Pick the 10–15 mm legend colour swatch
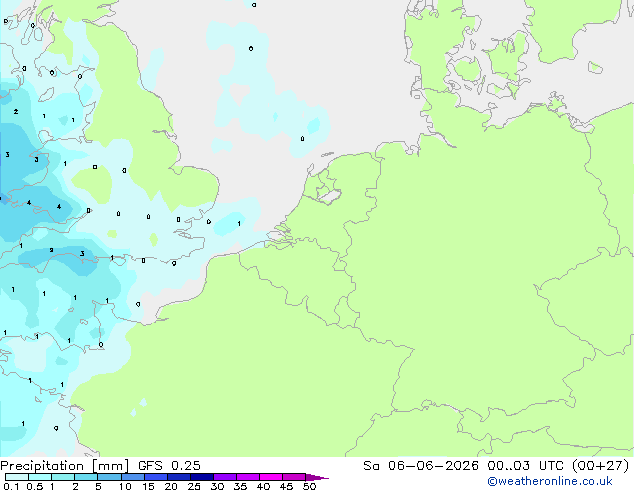 [132, 477]
